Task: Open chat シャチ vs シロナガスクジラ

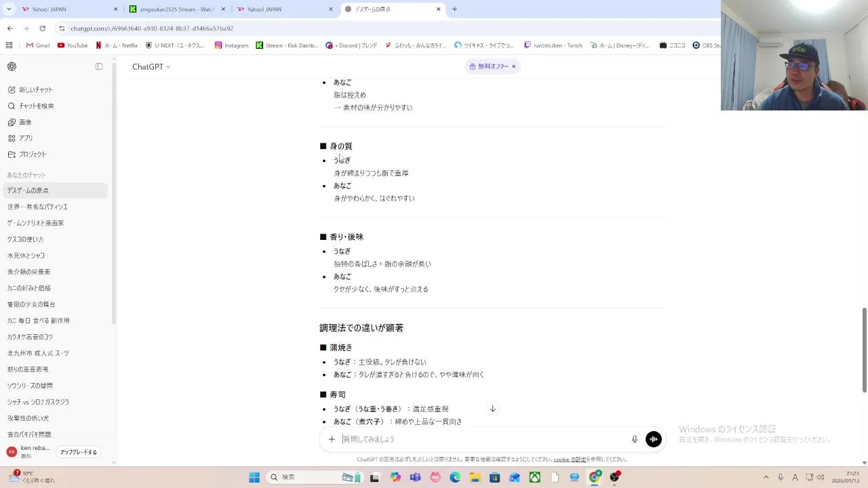Action: click(x=55, y=402)
